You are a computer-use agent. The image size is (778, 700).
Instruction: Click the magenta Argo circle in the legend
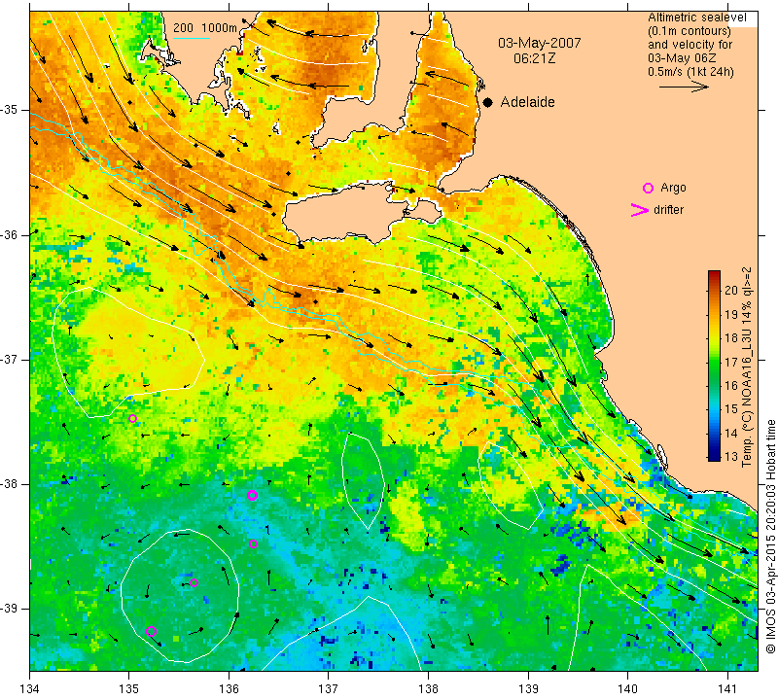point(648,188)
